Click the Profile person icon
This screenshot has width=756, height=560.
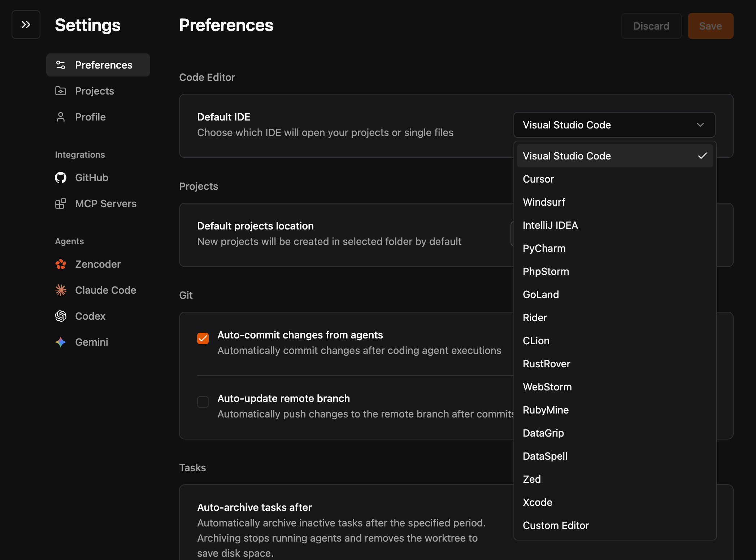61,117
